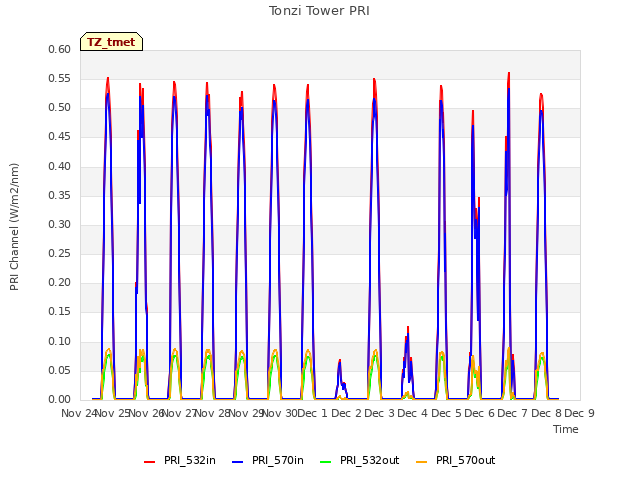This screenshot has height=480, width=640.
Task: Click the green PRI_532out legend swatch
Action: (x=326, y=462)
